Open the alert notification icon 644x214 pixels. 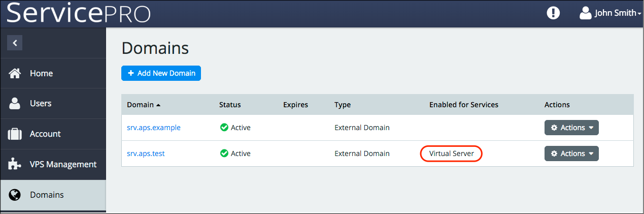[x=553, y=13]
